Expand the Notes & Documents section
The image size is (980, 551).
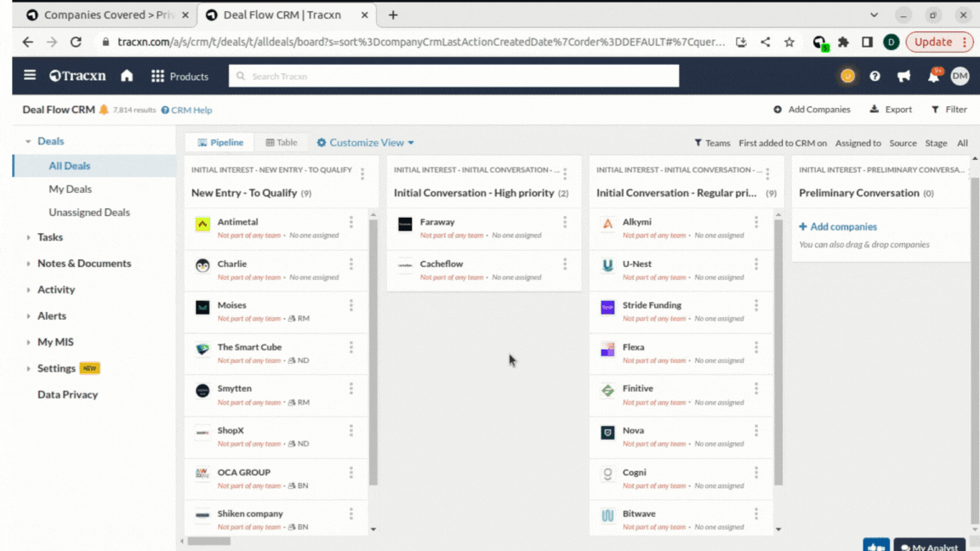coord(83,264)
